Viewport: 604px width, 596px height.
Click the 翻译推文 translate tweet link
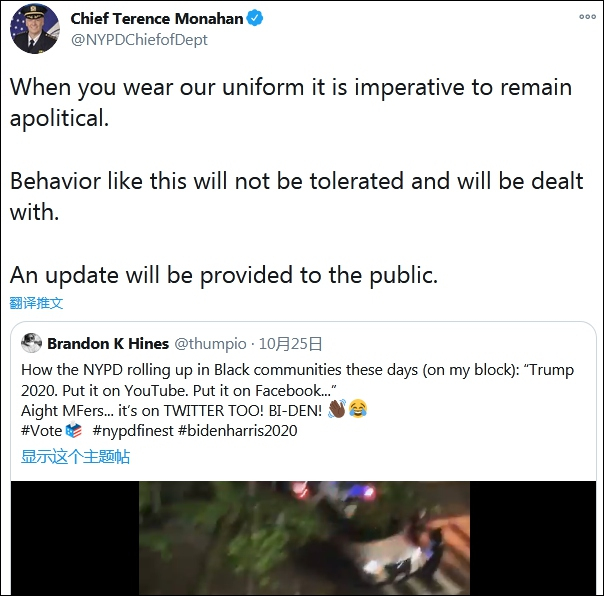(x=36, y=303)
